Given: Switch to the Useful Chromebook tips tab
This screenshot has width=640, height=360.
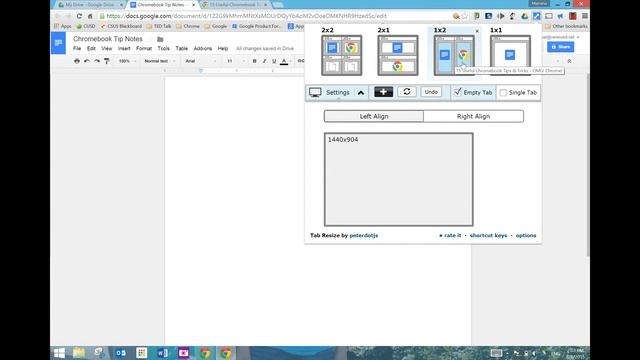Looking at the screenshot, I should pos(235,4).
